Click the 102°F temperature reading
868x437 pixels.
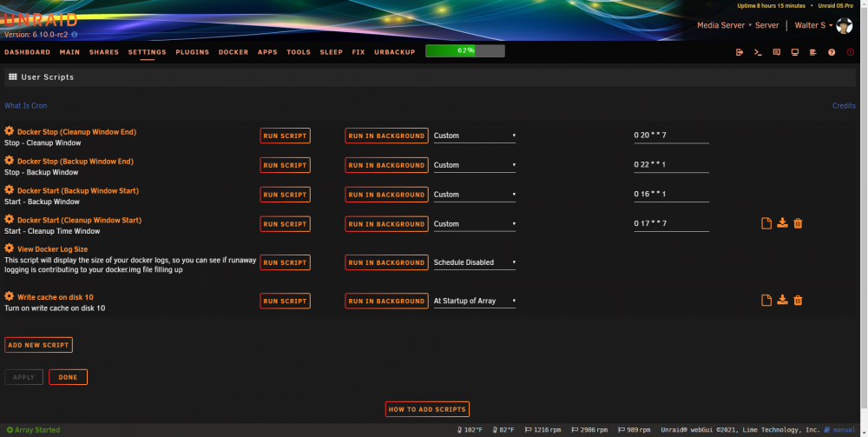[x=470, y=430]
